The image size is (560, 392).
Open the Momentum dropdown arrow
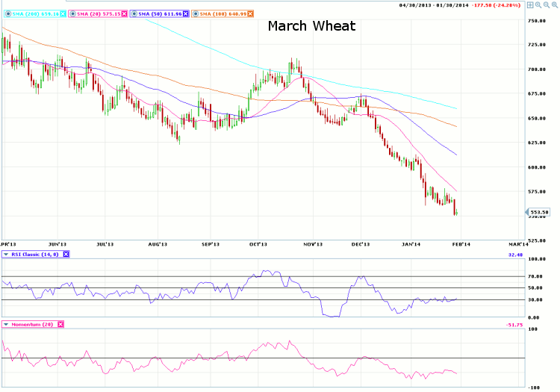pos(6,324)
